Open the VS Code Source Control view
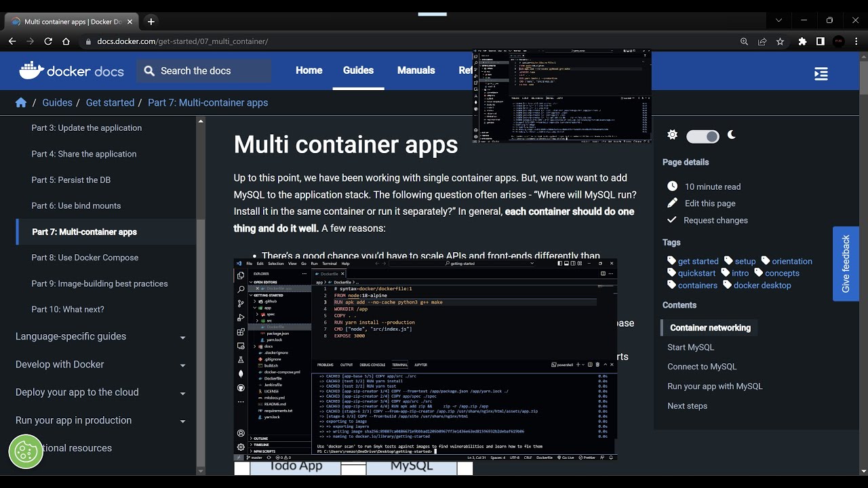Image resolution: width=868 pixels, height=488 pixels. click(241, 304)
